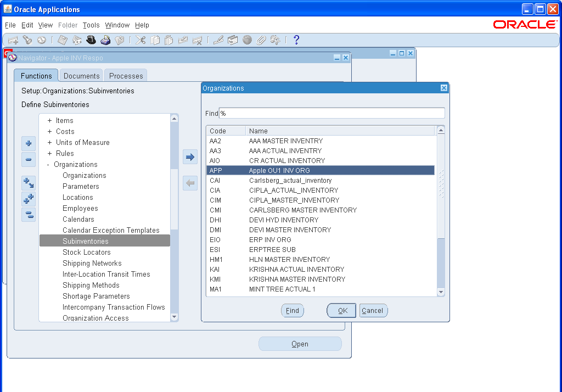
Task: Select the Parameters tree item
Action: 81,187
